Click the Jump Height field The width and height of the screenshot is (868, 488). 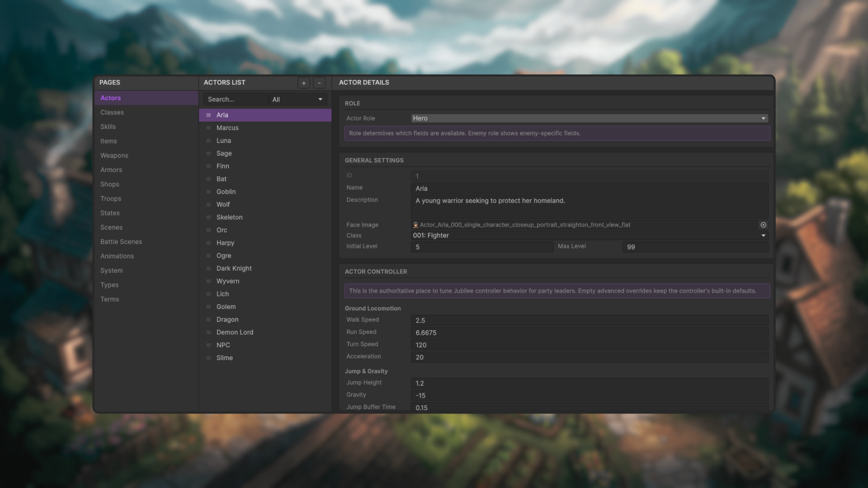[590, 383]
